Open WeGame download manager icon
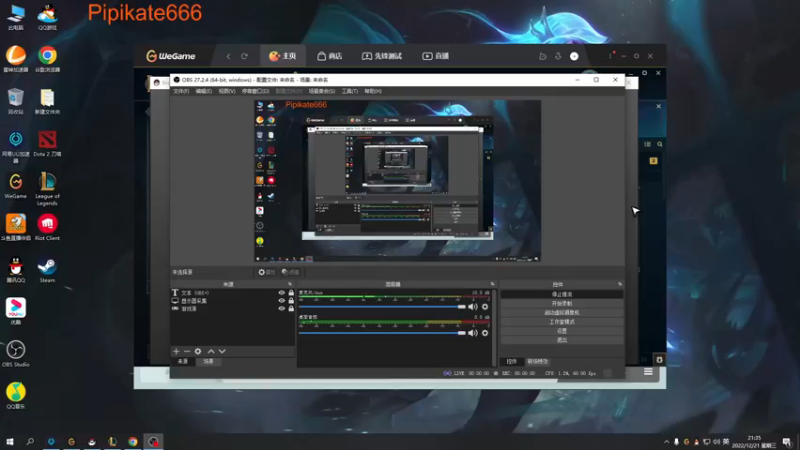The image size is (800, 450). click(x=558, y=56)
